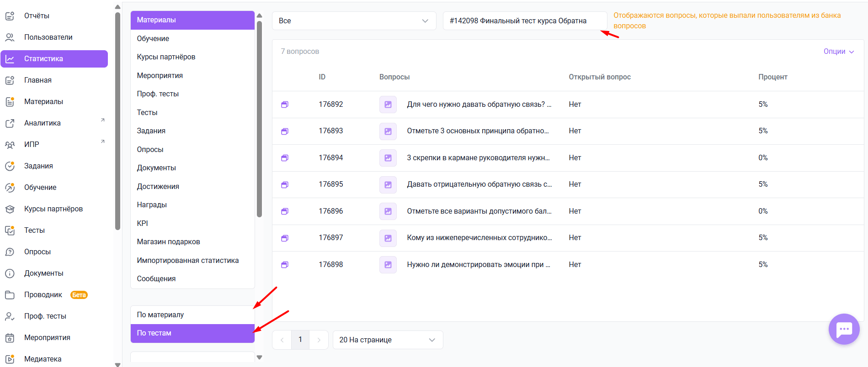Viewport: 868px width, 367px height.
Task: Open the support chat bubble icon
Action: 844,329
